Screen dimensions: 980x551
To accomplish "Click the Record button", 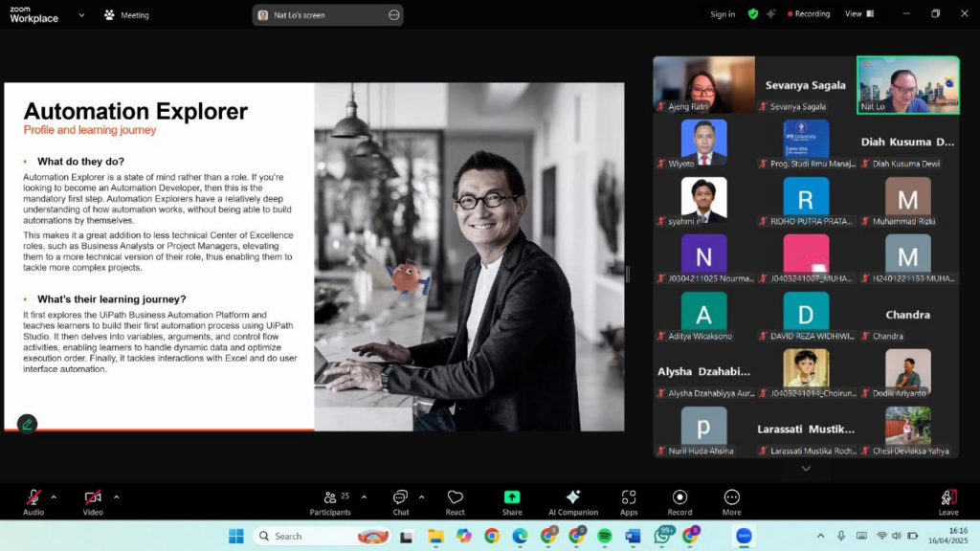I will pyautogui.click(x=679, y=502).
